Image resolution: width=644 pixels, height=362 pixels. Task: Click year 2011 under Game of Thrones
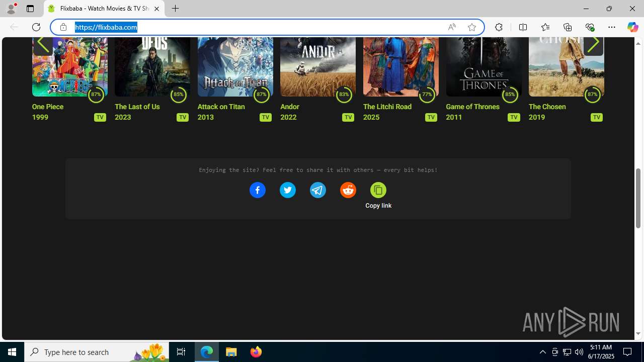point(454,117)
